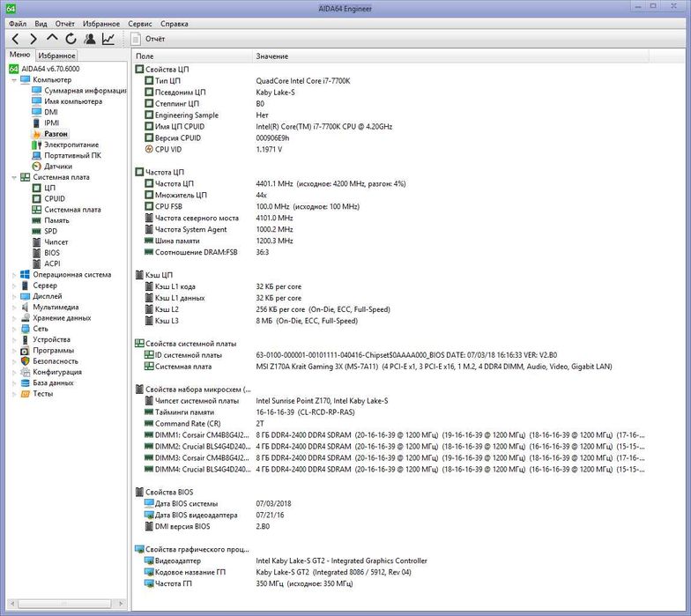The image size is (691, 616).
Task: Open the BIOS tree item
Action: [46, 253]
